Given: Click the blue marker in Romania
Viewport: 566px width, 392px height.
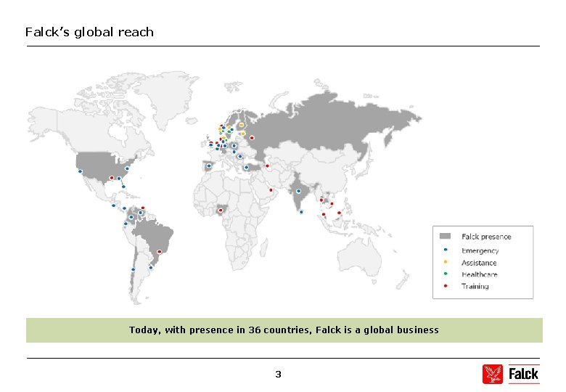Looking at the screenshot, I should pos(239,157).
